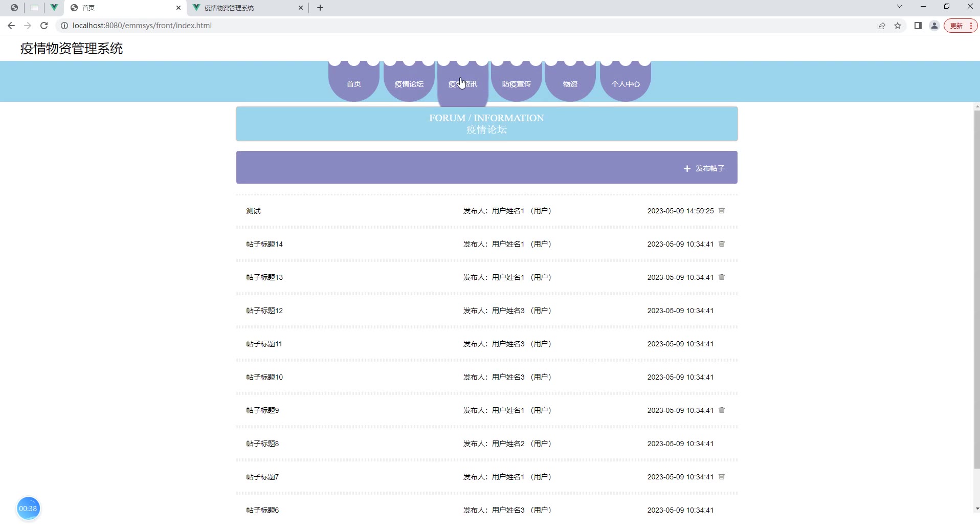Click the 发布帖子 button
980x529 pixels.
[704, 168]
